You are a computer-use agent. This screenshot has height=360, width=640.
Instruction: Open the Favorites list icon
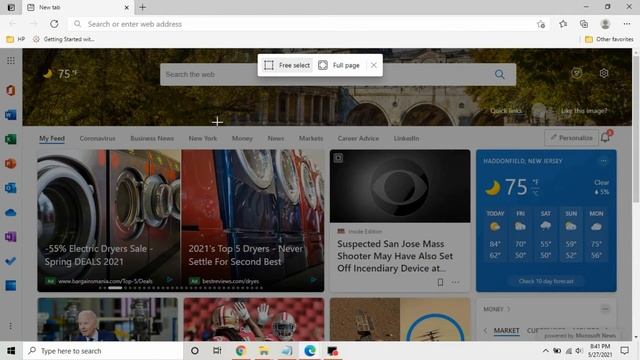click(x=563, y=24)
